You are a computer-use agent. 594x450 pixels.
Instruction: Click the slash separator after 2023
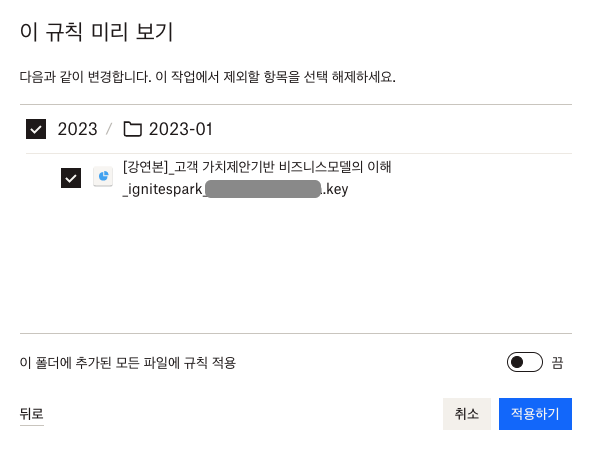[x=109, y=129]
